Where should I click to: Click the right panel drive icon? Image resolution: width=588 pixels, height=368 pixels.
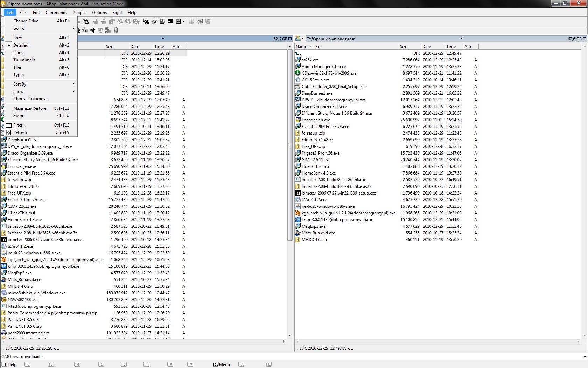tap(298, 39)
